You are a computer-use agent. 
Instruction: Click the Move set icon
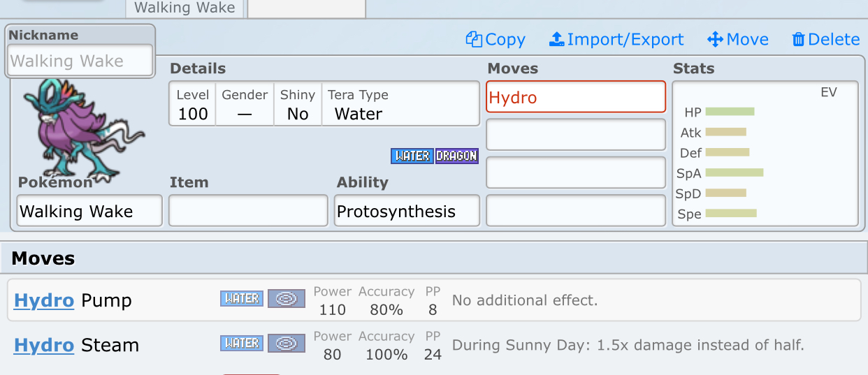[x=715, y=40]
